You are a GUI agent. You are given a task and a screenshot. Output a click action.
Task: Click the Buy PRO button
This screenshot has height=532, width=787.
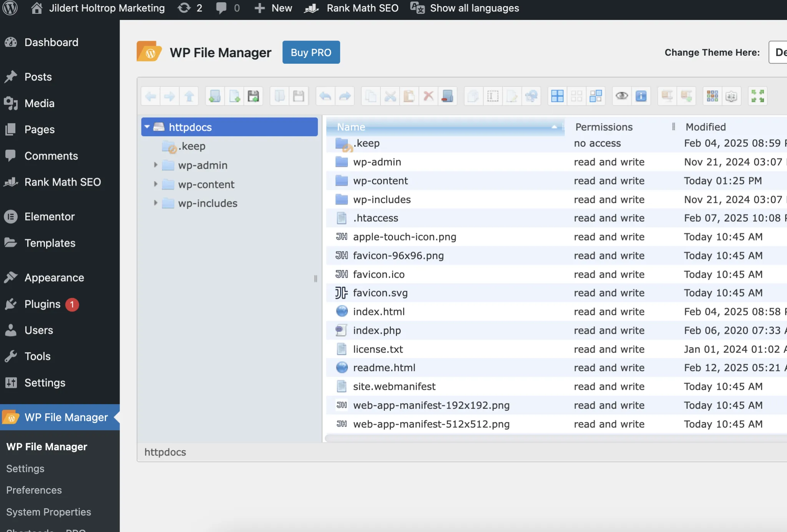[311, 52]
